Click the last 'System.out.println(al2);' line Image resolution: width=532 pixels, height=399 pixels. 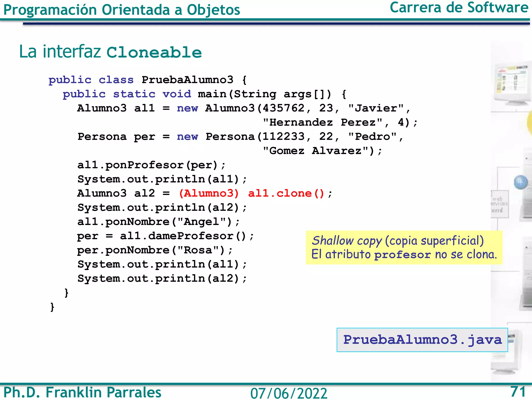162,278
